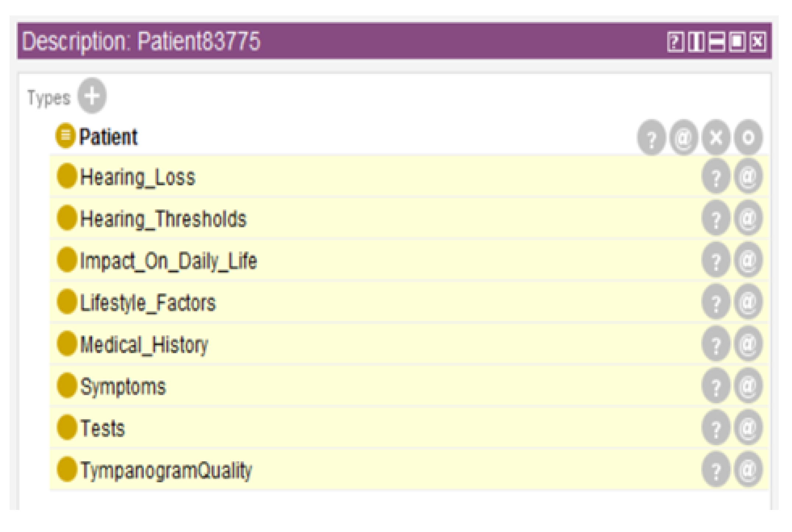
Task: Explain inference for Impact_On_Daily_Life
Action: coord(715,261)
